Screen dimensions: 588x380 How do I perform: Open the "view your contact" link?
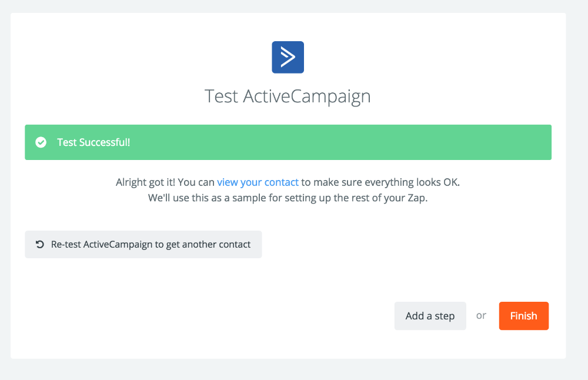click(x=258, y=182)
